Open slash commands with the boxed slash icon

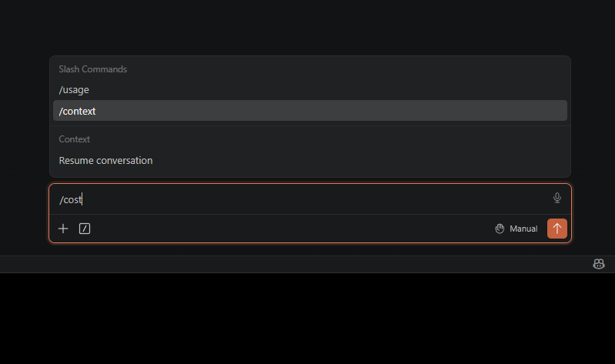[x=85, y=229]
